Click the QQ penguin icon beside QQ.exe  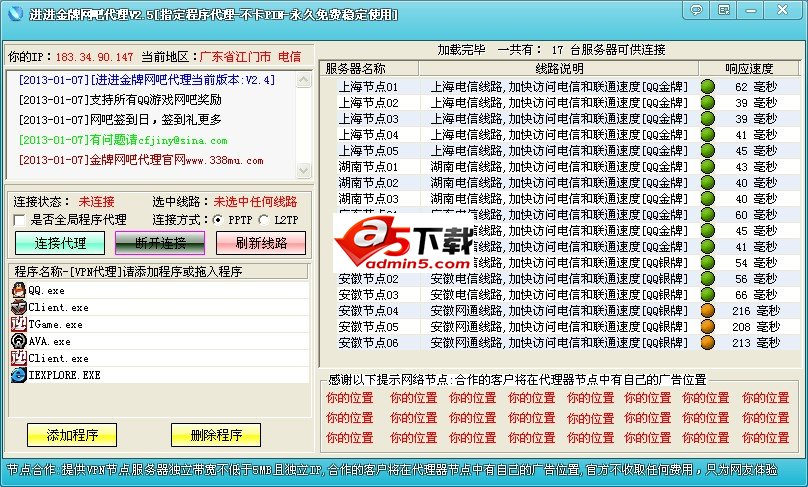click(19, 290)
